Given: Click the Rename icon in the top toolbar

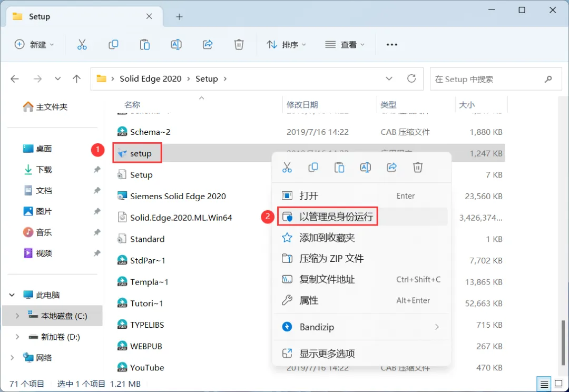Looking at the screenshot, I should tap(176, 45).
